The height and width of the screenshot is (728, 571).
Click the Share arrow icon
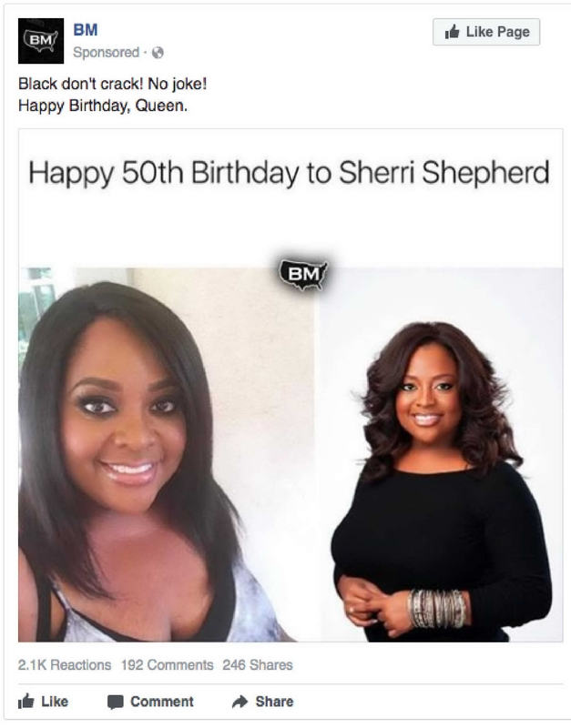click(240, 702)
